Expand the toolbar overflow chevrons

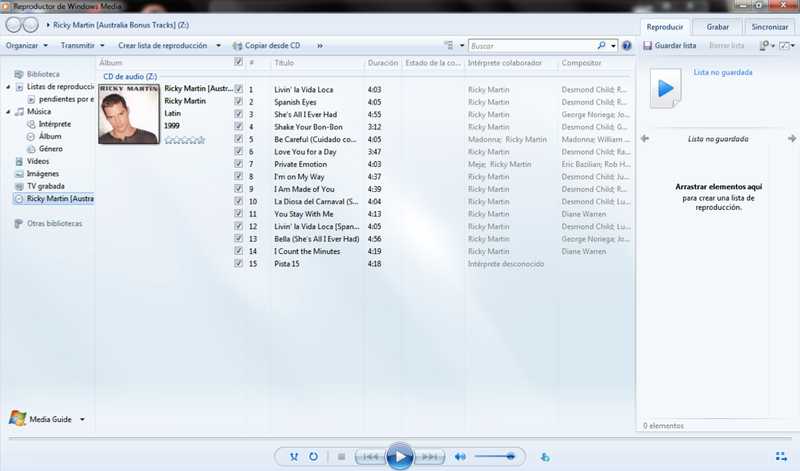tap(320, 45)
